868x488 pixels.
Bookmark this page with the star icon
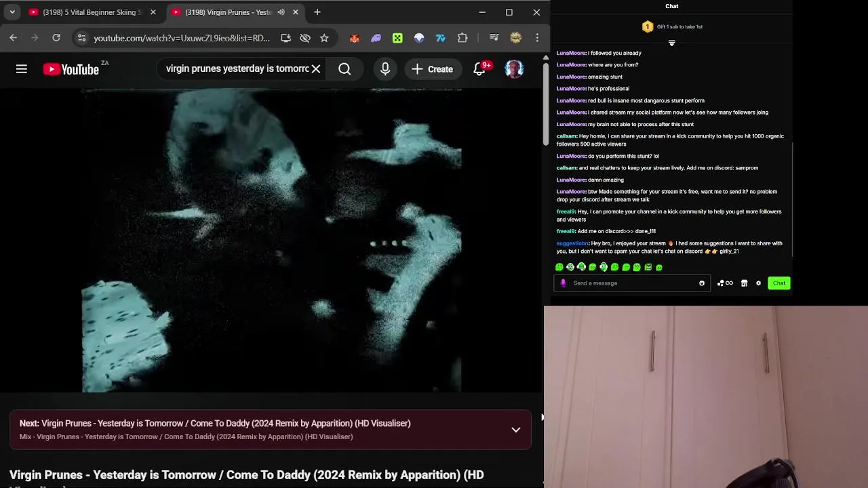(x=324, y=38)
